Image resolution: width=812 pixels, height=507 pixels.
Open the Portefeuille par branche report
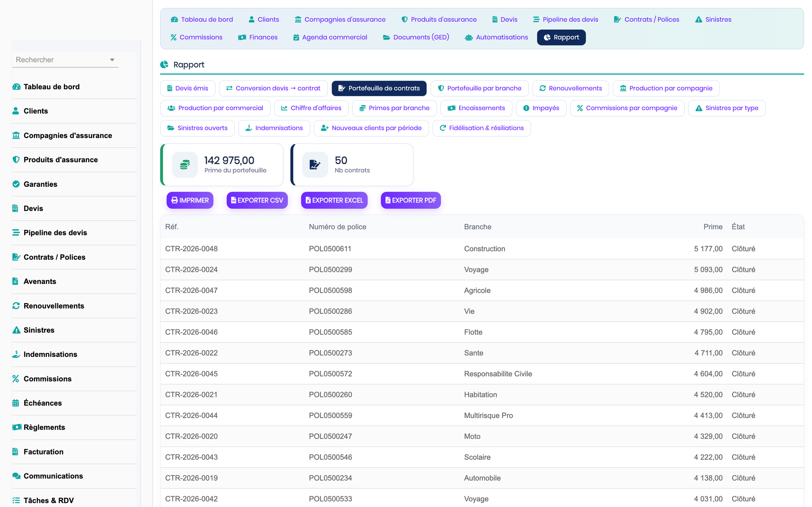pos(479,88)
